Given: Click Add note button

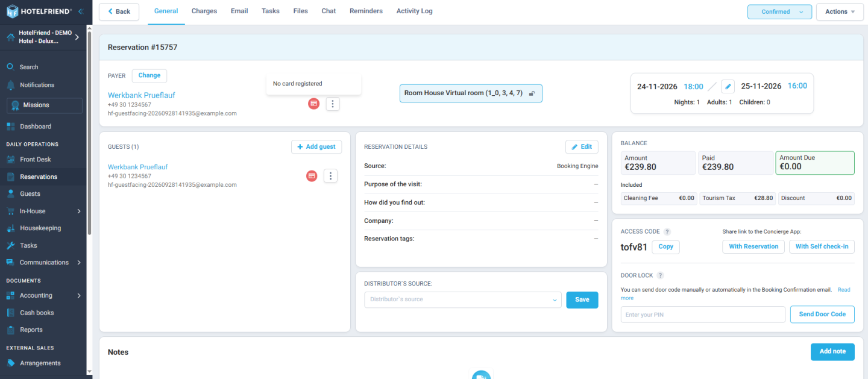Looking at the screenshot, I should 832,352.
